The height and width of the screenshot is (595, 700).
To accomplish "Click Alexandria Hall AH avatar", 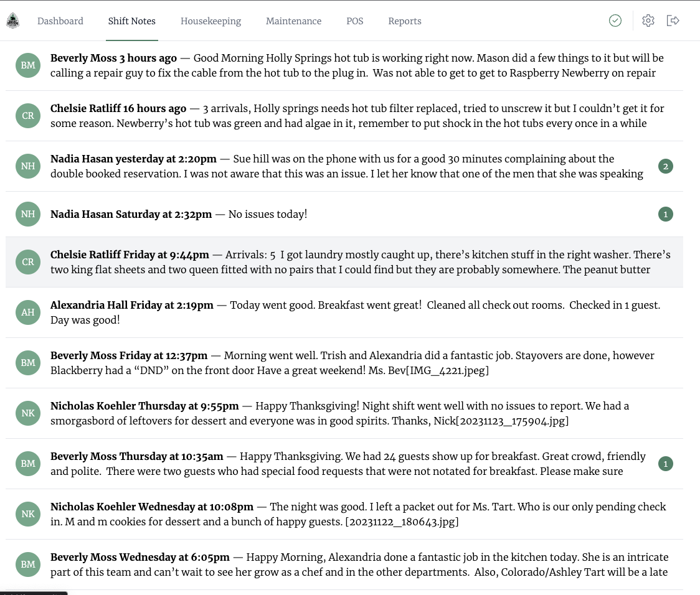I will click(x=28, y=312).
